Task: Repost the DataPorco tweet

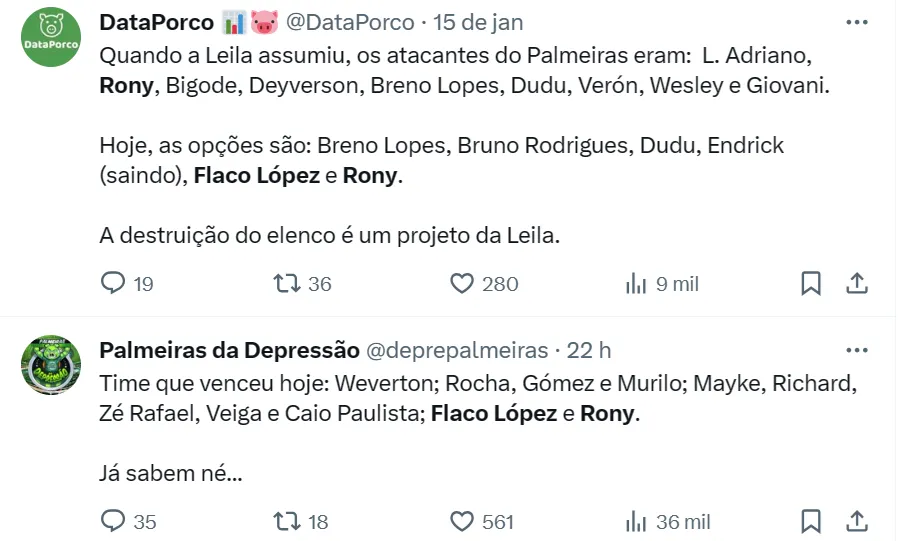Action: point(287,284)
